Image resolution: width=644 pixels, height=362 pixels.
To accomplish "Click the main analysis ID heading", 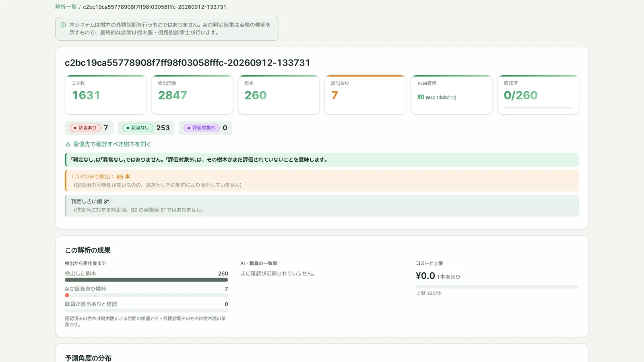I will pos(188,63).
